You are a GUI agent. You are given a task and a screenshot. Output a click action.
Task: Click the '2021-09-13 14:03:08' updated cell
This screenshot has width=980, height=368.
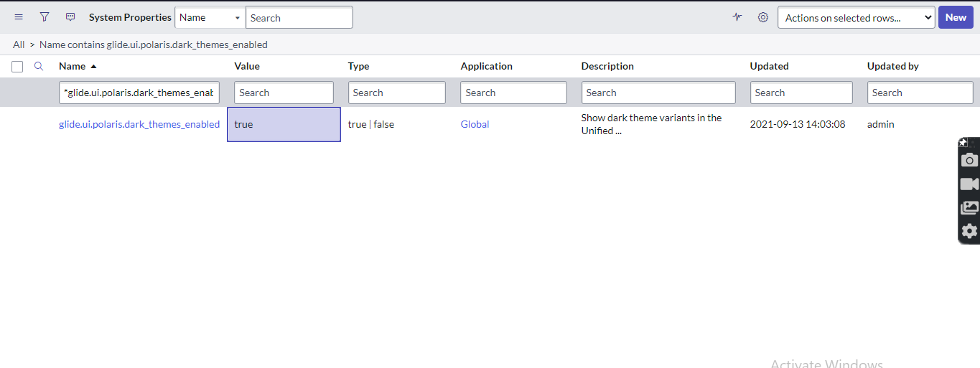pos(798,124)
